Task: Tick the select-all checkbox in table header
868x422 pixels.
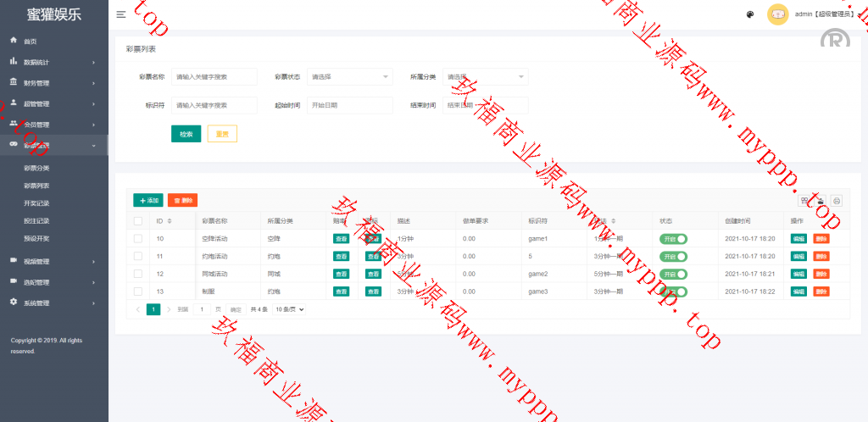Action: click(x=138, y=221)
